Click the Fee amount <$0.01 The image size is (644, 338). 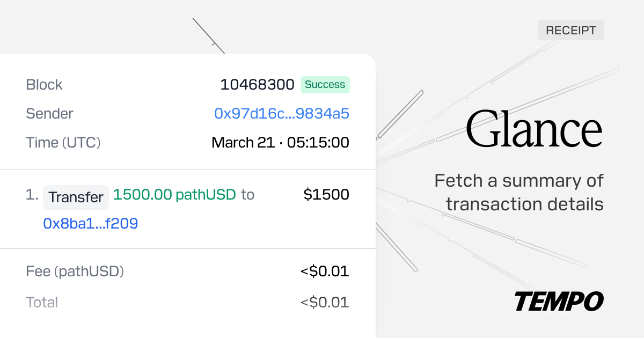pyautogui.click(x=325, y=271)
